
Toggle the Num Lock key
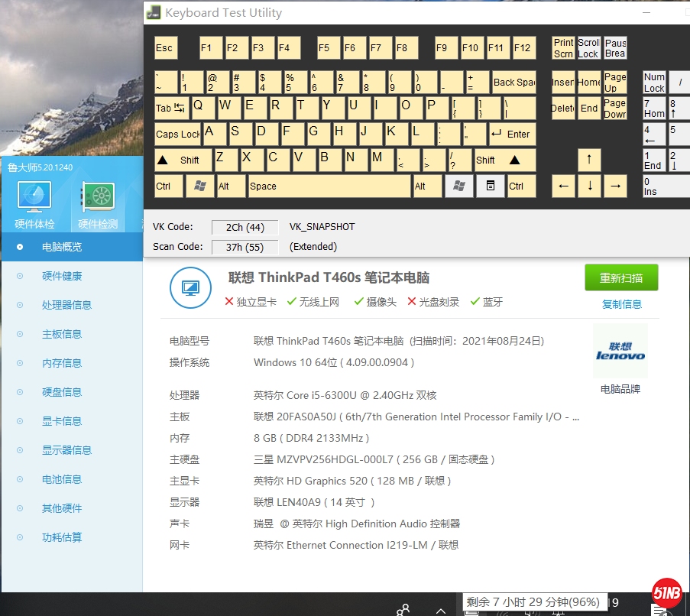click(x=654, y=83)
